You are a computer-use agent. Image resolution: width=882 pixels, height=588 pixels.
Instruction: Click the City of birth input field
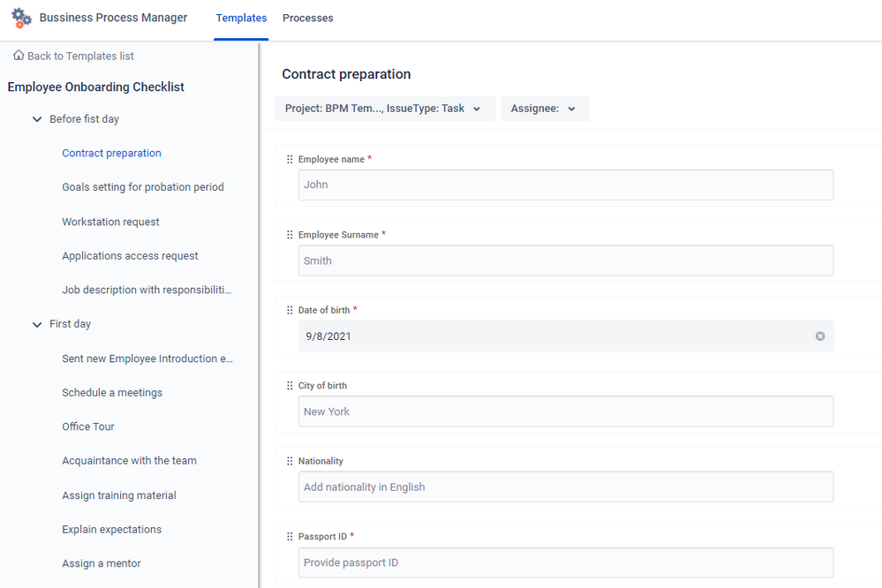coord(566,411)
